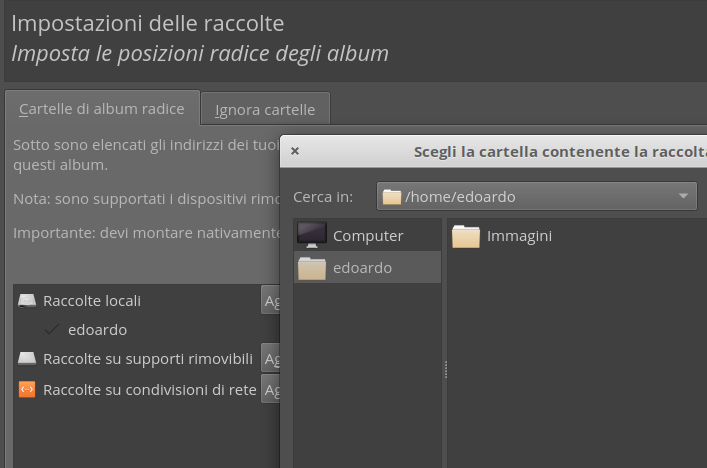Select the Raccolte su supporti rimovibili label

[x=147, y=359]
